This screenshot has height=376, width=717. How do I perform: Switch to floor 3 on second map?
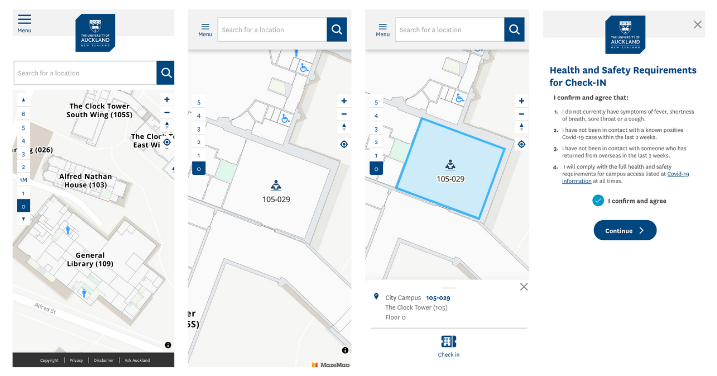tap(198, 129)
